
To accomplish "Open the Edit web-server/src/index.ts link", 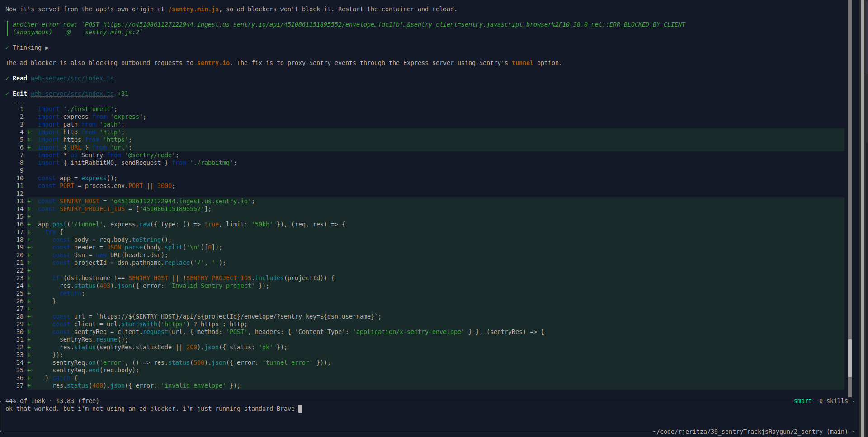I will (x=72, y=94).
